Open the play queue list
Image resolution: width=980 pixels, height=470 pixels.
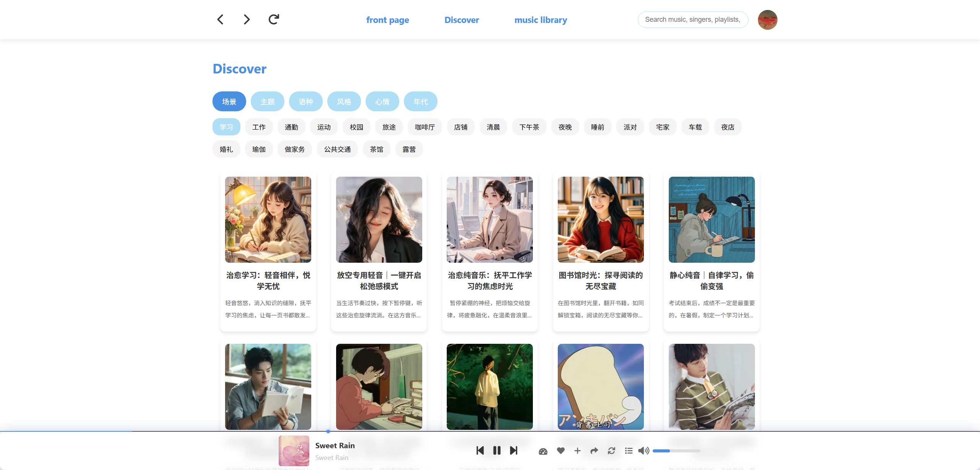(x=629, y=451)
